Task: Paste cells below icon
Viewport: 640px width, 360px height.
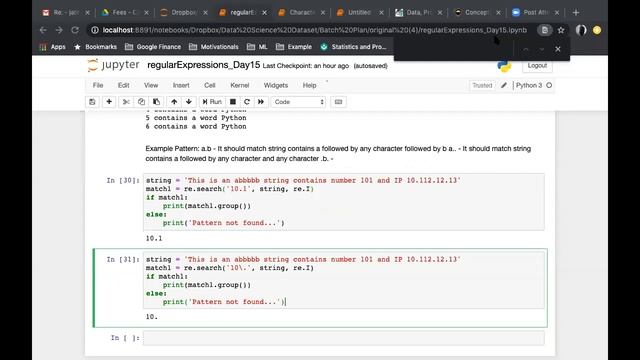Action: [156, 102]
